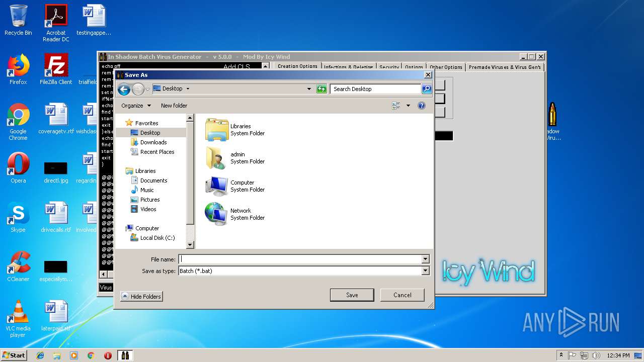This screenshot has height=362, width=644.
Task: Open Skype desktop shortcut
Action: (x=18, y=218)
